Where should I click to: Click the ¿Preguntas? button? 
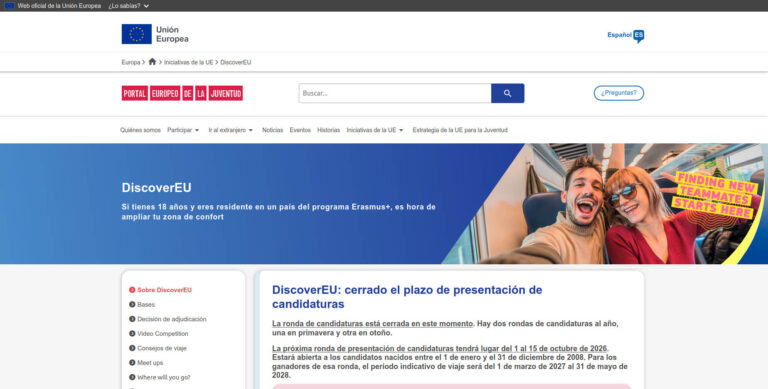[x=619, y=93]
